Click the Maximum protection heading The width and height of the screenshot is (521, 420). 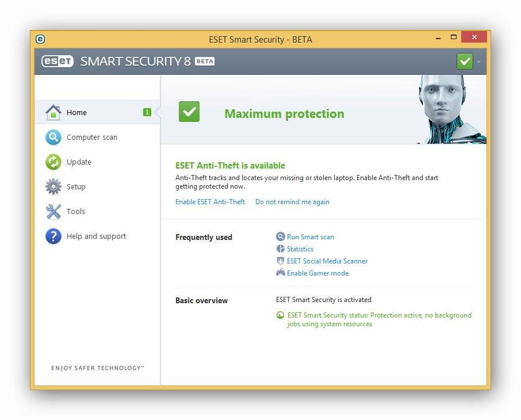[x=285, y=114]
